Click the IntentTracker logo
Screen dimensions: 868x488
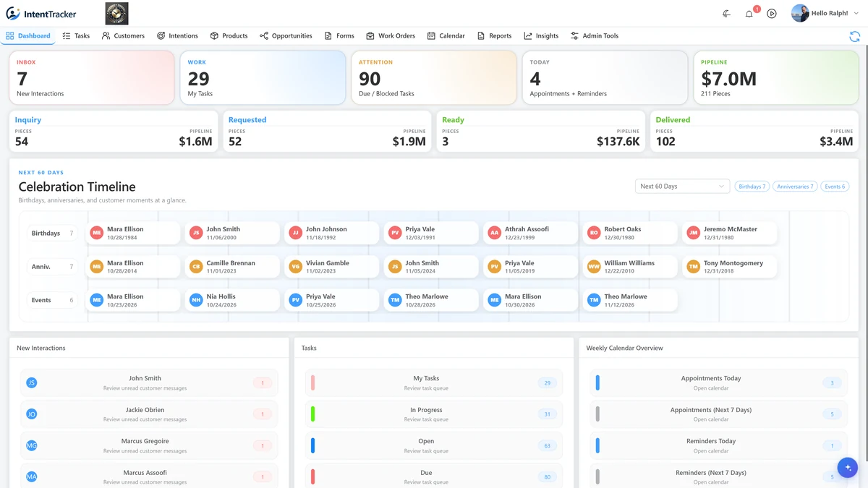tap(41, 14)
